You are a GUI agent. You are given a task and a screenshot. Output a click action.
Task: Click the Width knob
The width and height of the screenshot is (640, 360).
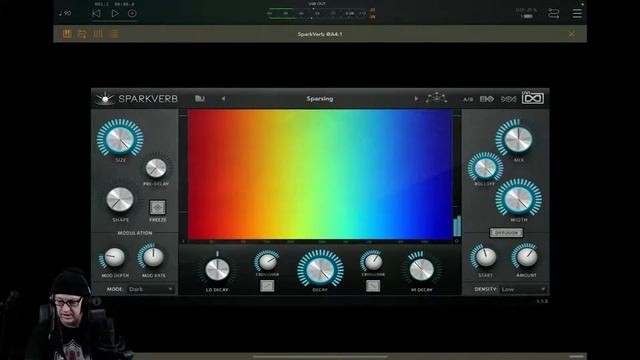pos(518,199)
